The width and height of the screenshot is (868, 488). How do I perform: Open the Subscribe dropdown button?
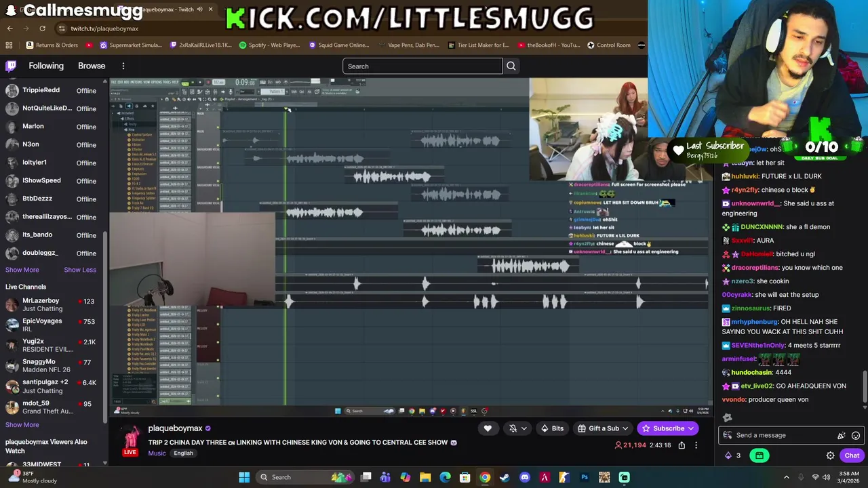668,428
